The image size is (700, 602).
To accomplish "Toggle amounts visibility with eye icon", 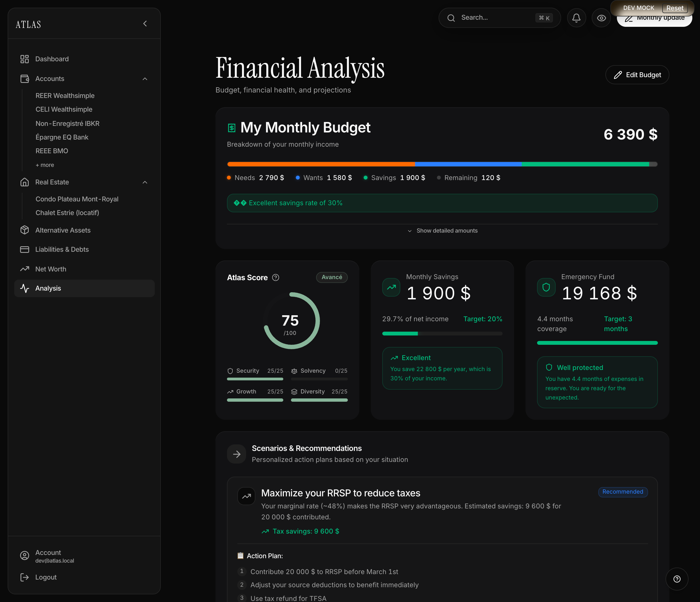I will pyautogui.click(x=601, y=18).
